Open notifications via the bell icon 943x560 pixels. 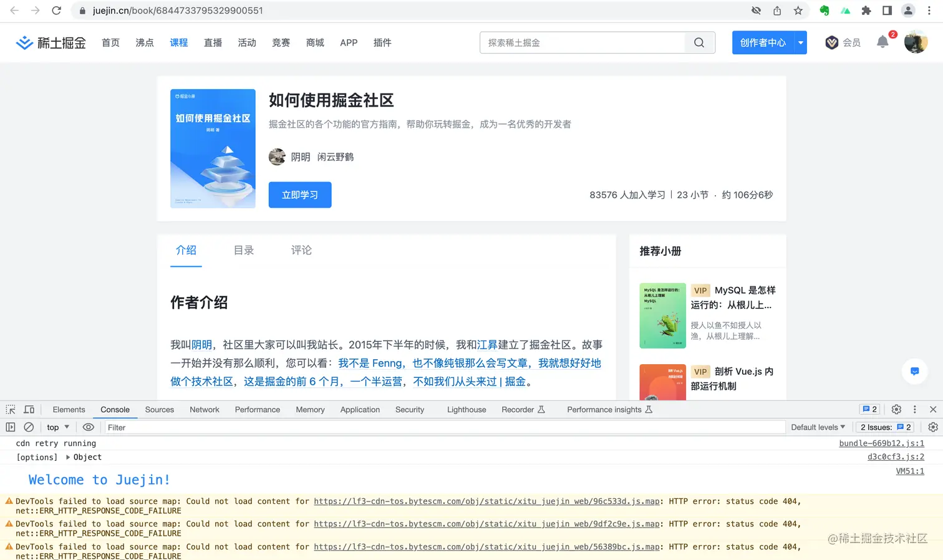[x=883, y=42]
